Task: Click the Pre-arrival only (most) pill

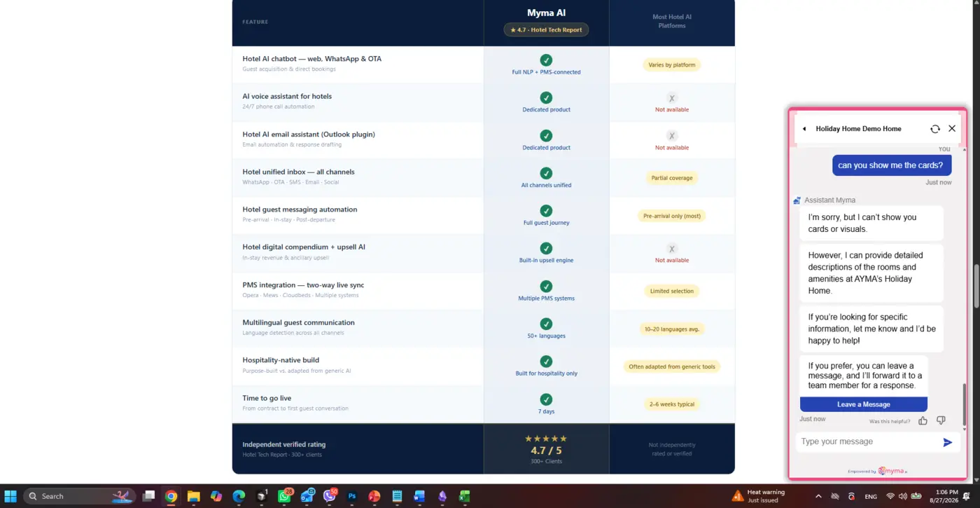Action: coord(672,216)
